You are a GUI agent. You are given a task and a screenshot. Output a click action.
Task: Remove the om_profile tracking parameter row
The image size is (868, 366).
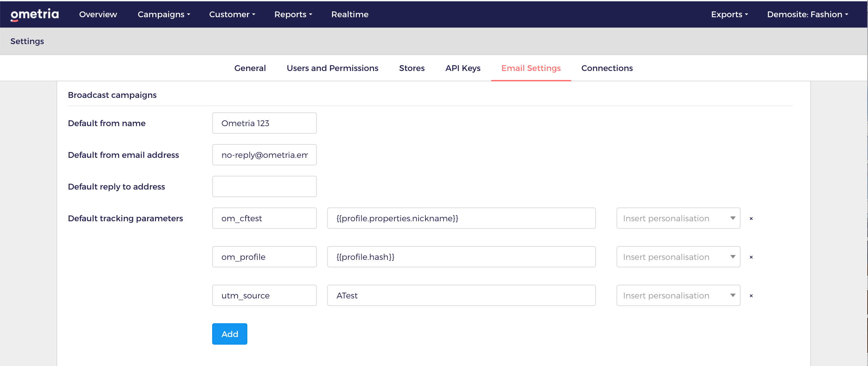751,257
